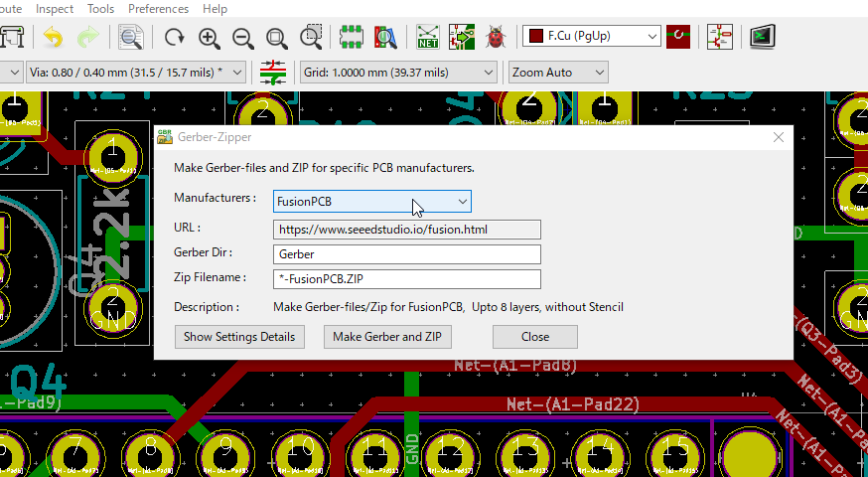Open the Find text magnifier icon

pyautogui.click(x=131, y=37)
